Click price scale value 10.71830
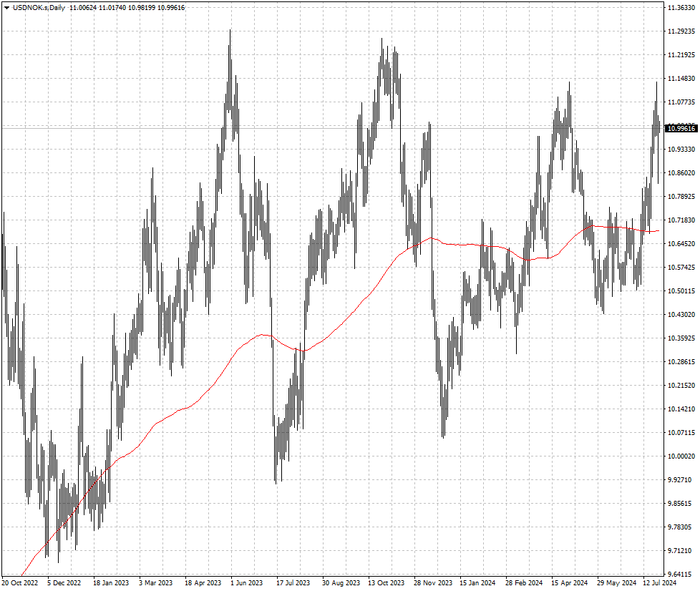This screenshot has height=591, width=700. [681, 220]
